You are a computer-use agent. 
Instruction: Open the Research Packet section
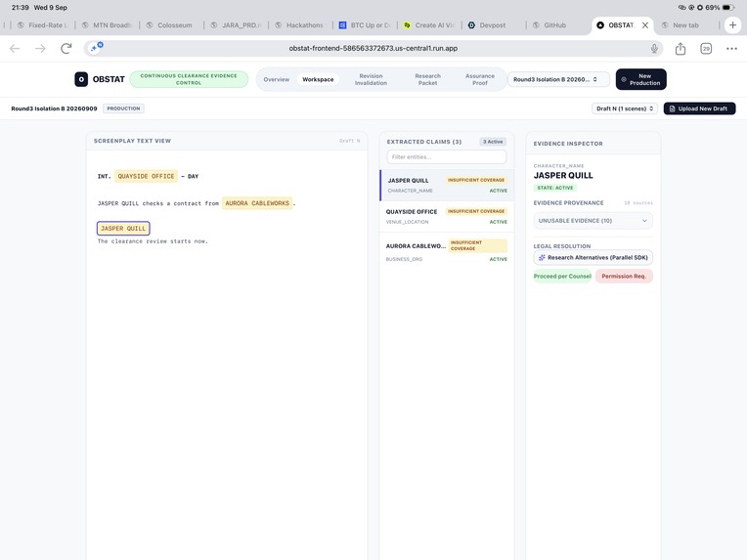pyautogui.click(x=427, y=79)
